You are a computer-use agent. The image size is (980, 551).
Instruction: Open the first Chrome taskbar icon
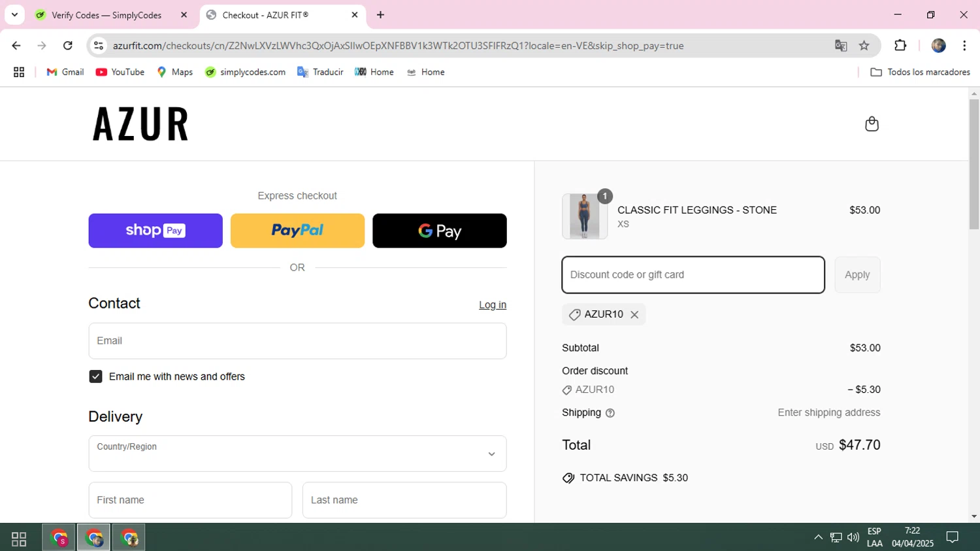coord(59,539)
